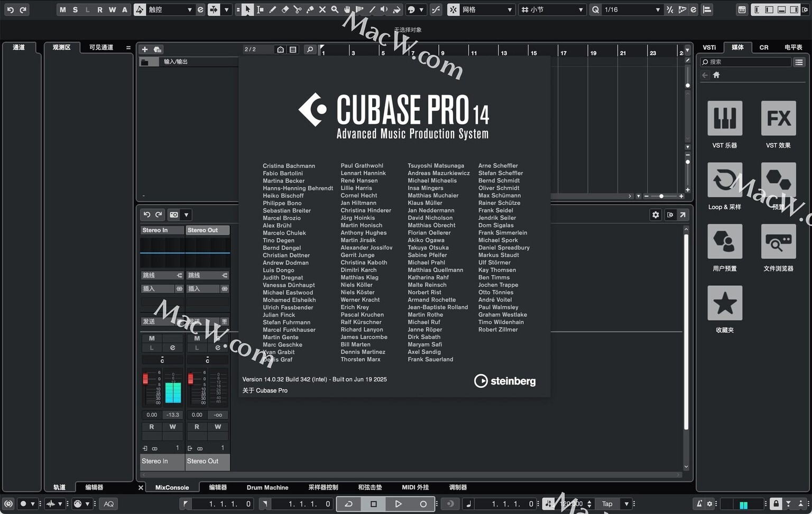This screenshot has width=812, height=514.
Task: Select the Glue tool
Action: (310, 10)
